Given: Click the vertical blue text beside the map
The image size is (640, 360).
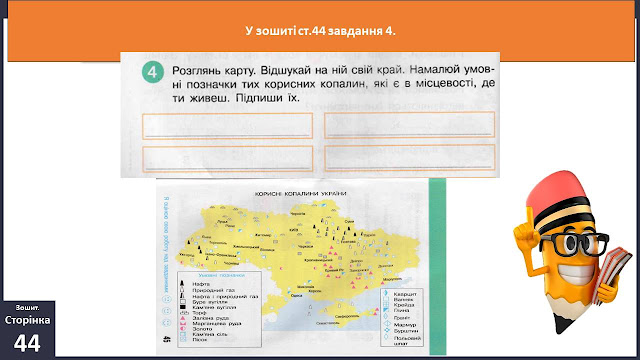Looking at the screenshot, I should point(166,244).
